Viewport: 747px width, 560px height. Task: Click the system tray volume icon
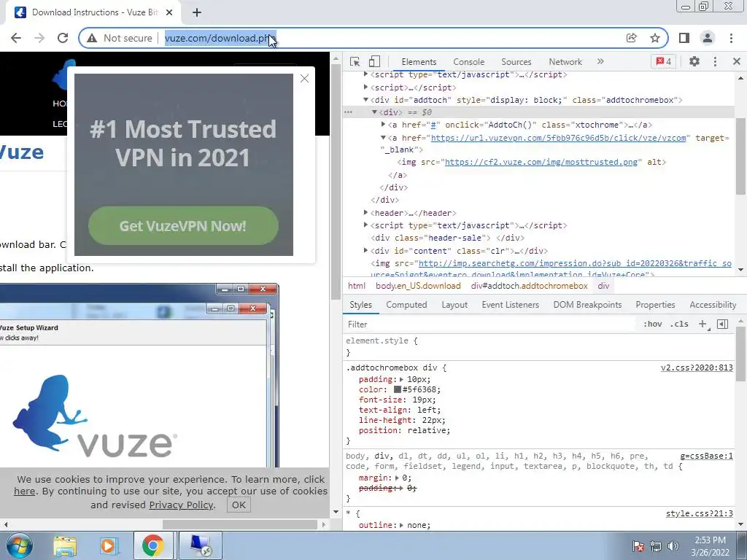pyautogui.click(x=673, y=546)
